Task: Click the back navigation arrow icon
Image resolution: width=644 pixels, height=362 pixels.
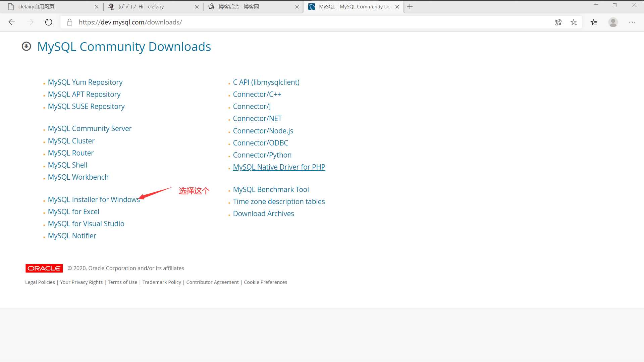Action: [11, 22]
